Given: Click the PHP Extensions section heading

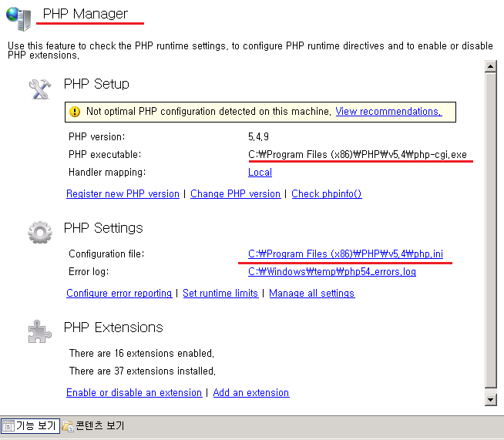Looking at the screenshot, I should click(113, 327).
